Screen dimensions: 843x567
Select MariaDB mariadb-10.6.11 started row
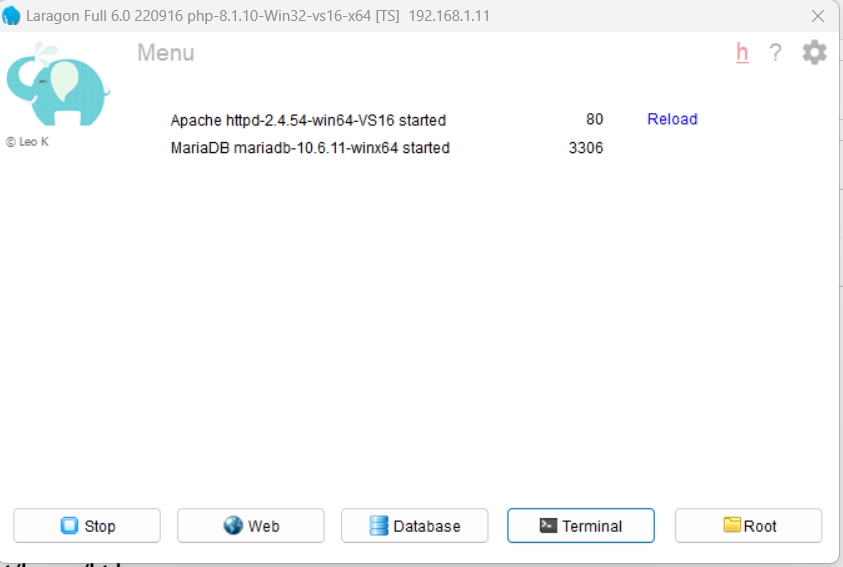tap(310, 148)
